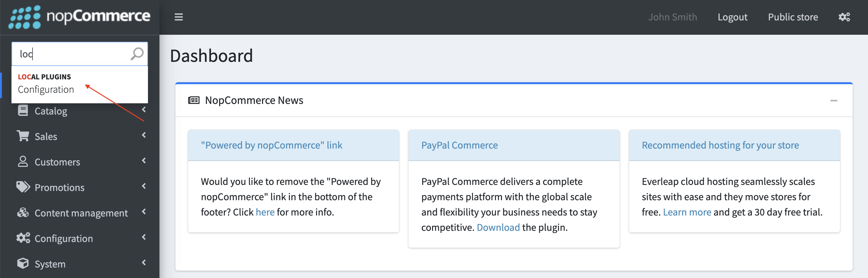This screenshot has height=278, width=868.
Task: Open the settings gears icon in header
Action: 844,17
